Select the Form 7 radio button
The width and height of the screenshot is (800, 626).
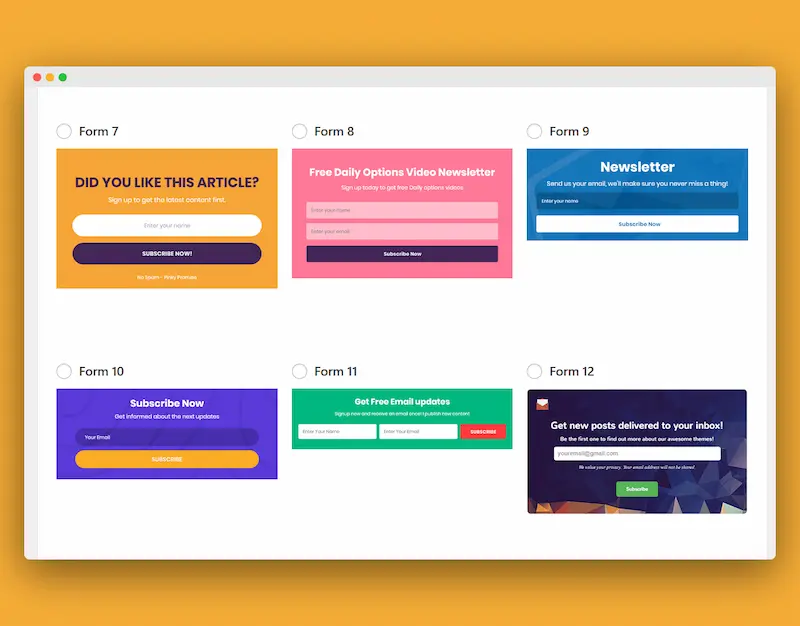point(63,131)
